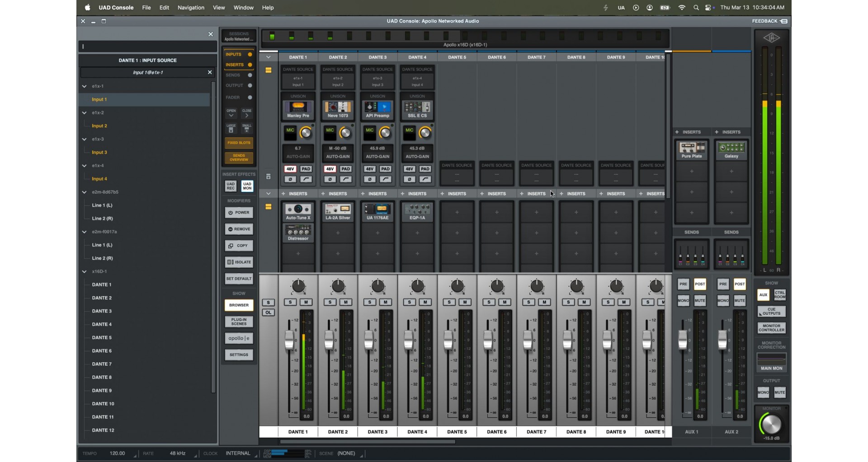
Task: Open the Neve 1073 Unison plug-in
Action: 338,110
